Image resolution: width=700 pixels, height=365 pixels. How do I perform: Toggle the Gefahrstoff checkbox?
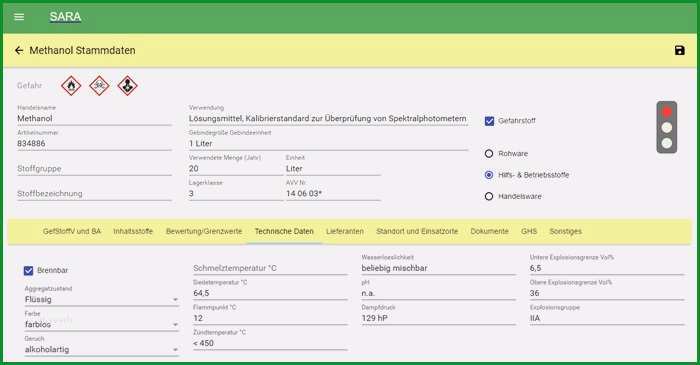(x=489, y=121)
